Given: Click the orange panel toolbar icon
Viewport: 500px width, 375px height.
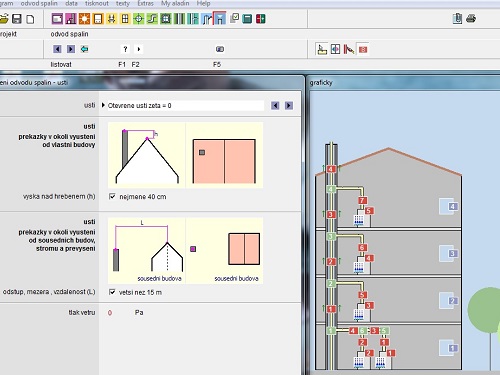Looking at the screenshot, I should (98, 19).
